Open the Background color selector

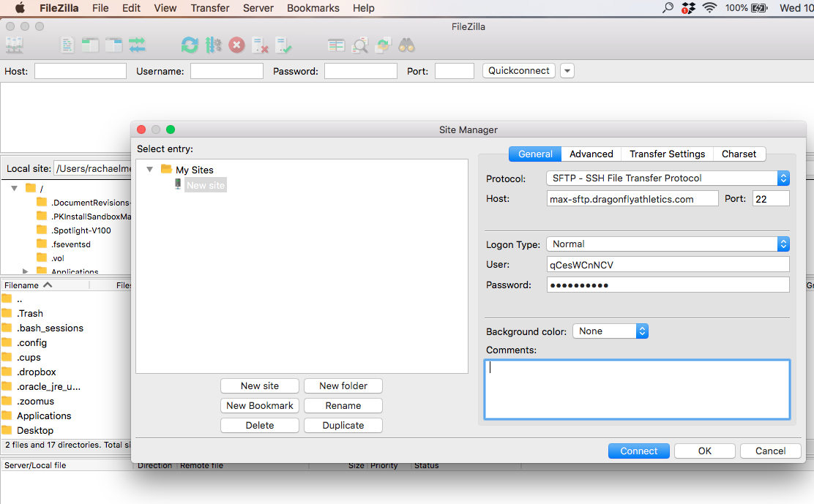coord(610,331)
